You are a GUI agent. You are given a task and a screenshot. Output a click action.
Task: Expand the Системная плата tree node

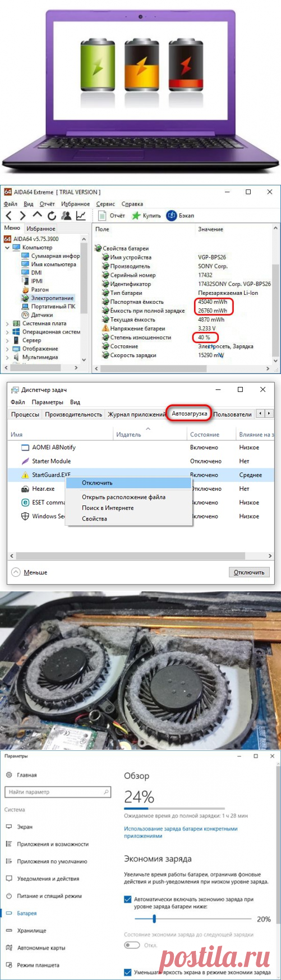click(x=7, y=323)
